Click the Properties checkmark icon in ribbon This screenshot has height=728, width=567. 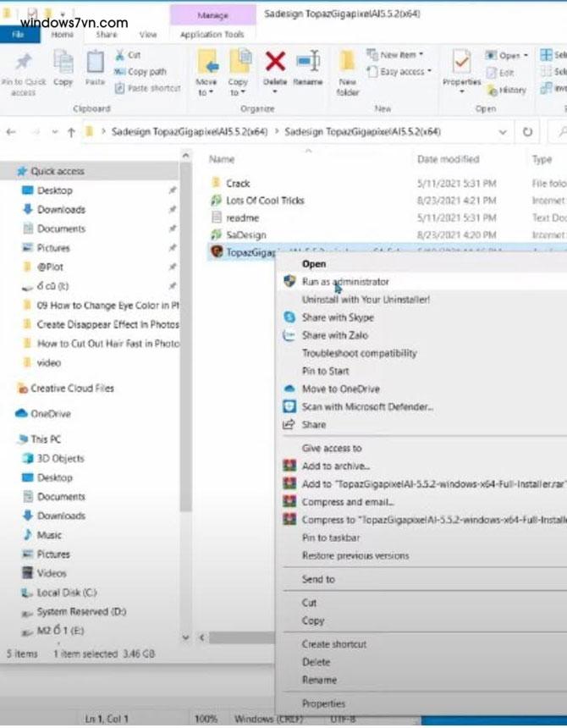click(461, 63)
